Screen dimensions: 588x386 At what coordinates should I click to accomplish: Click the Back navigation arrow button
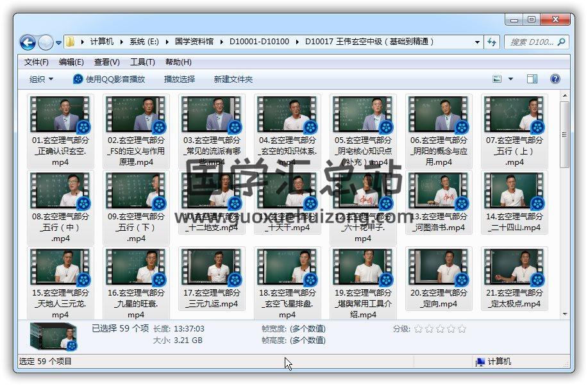28,42
